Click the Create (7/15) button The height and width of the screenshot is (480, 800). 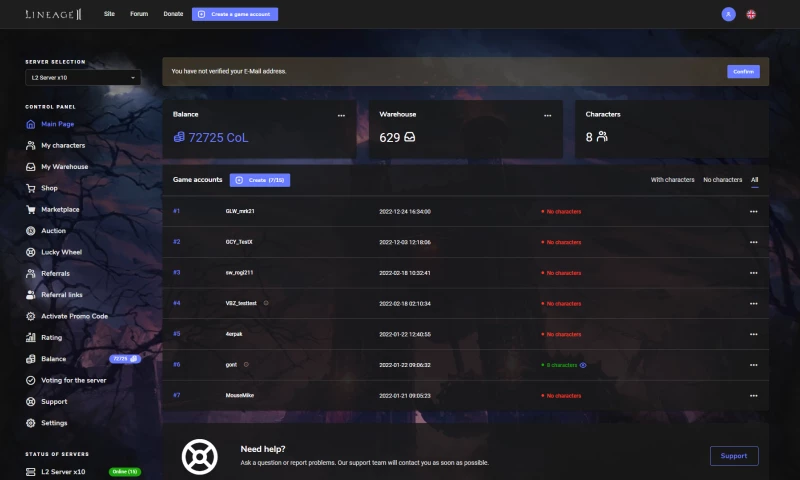[260, 180]
